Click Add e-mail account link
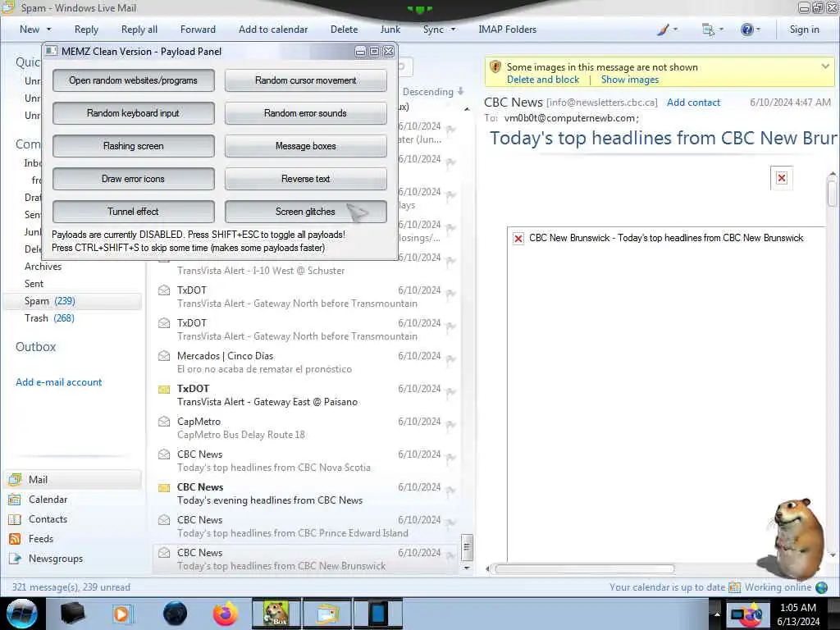The height and width of the screenshot is (630, 840). 58,382
